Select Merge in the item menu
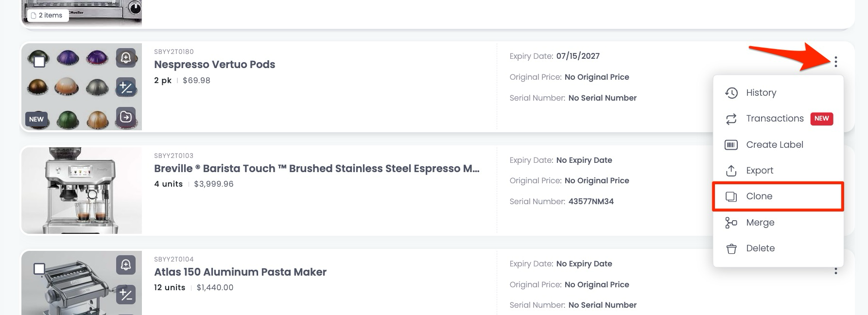Image resolution: width=868 pixels, height=315 pixels. (x=760, y=223)
